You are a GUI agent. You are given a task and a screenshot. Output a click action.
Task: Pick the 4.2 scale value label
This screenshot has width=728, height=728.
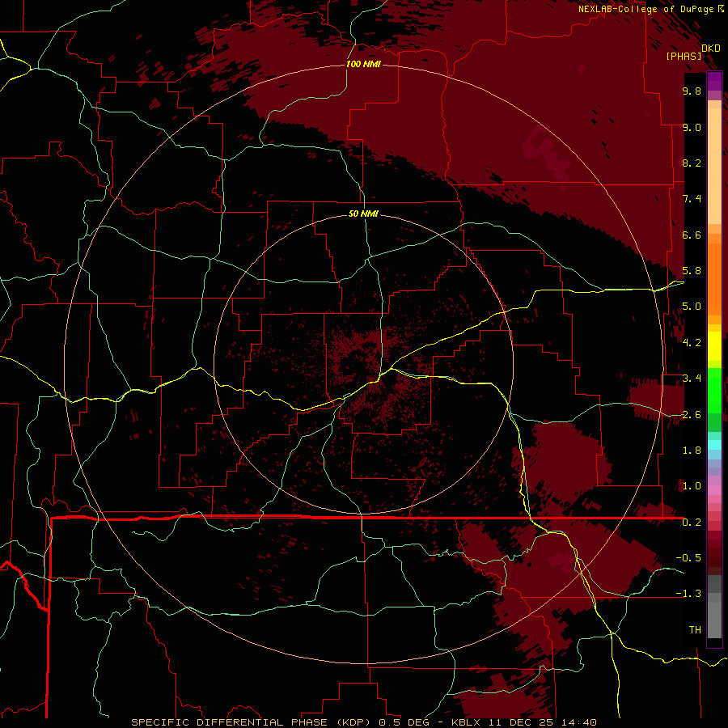[x=692, y=343]
